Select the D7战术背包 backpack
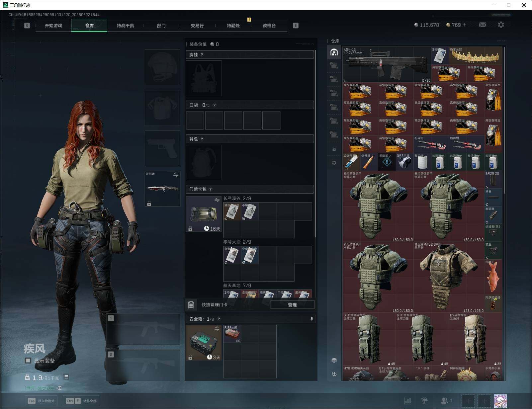Image resolution: width=532 pixels, height=409 pixels. [476, 339]
